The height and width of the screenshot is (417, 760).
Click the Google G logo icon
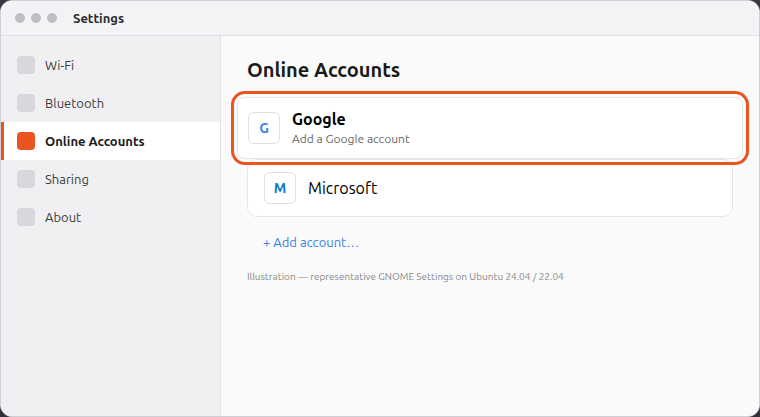pos(264,128)
